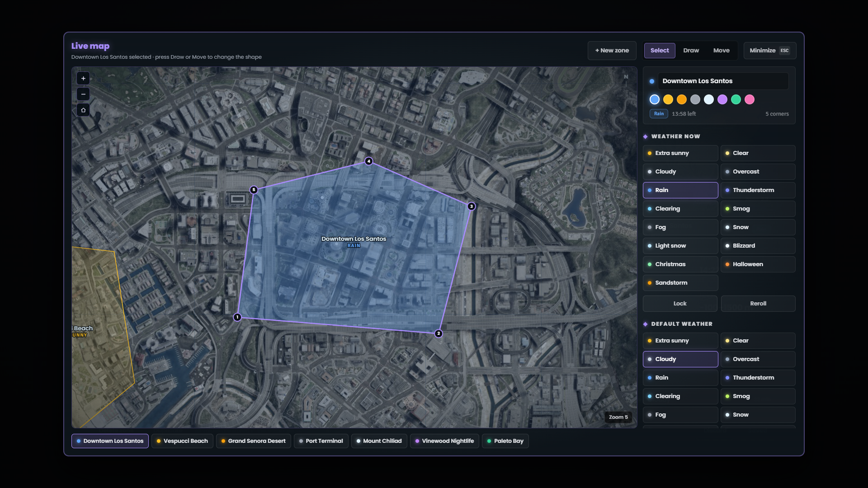Open the Paleto Bay zone tab
Screen dimensions: 868x488
[x=505, y=441]
